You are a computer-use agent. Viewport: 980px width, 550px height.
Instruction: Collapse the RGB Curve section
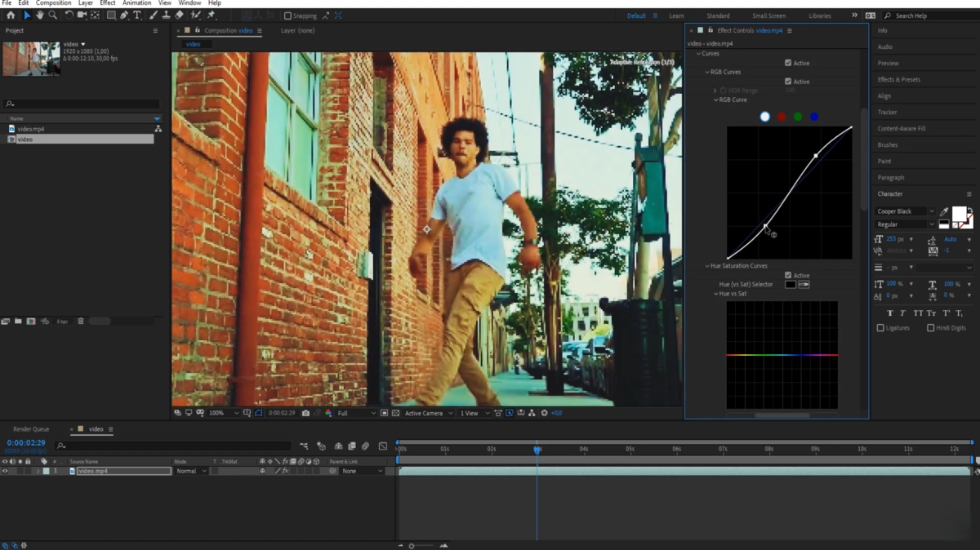[716, 100]
